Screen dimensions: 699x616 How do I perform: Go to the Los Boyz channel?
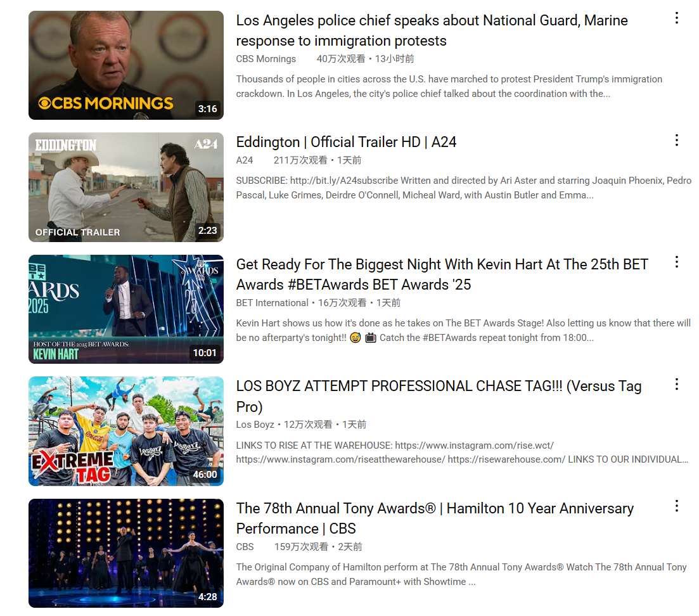pyautogui.click(x=255, y=425)
